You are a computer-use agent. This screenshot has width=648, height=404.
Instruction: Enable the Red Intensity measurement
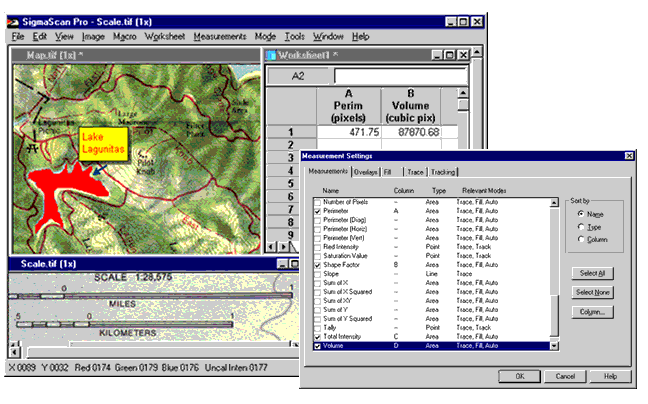click(317, 247)
